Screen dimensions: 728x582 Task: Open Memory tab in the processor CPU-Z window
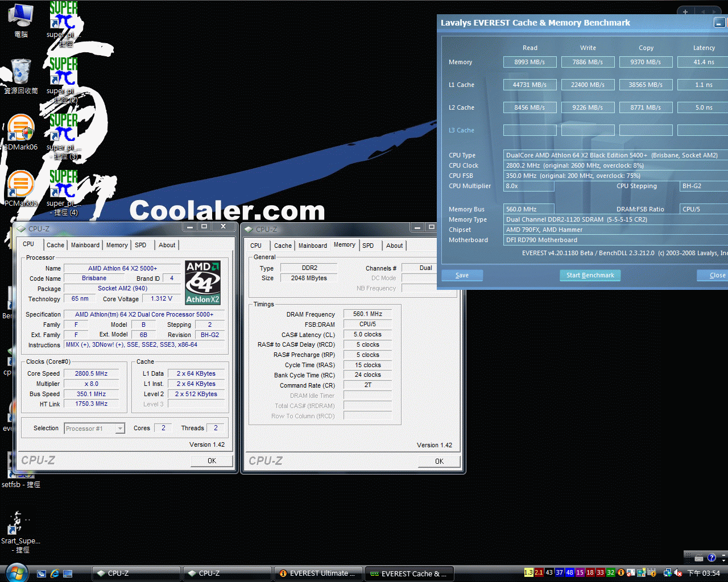pos(117,245)
